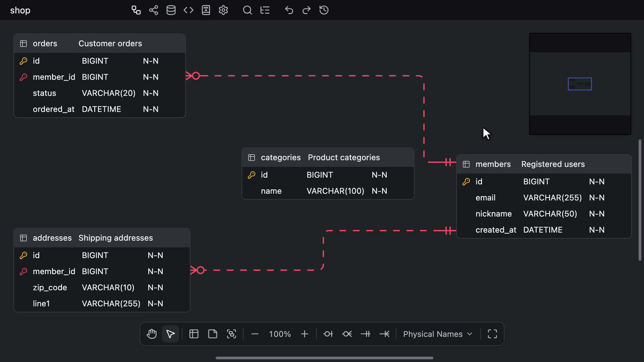
Task: Open the history clock icon
Action: pos(324,10)
